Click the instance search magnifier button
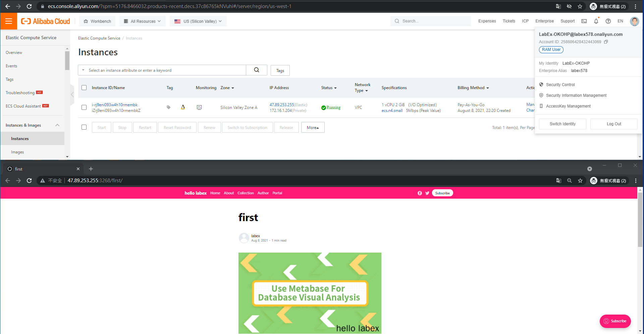The height and width of the screenshot is (334, 644). (x=257, y=70)
